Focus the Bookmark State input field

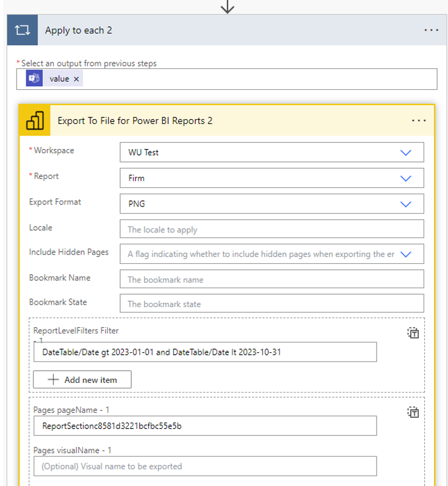pyautogui.click(x=272, y=304)
